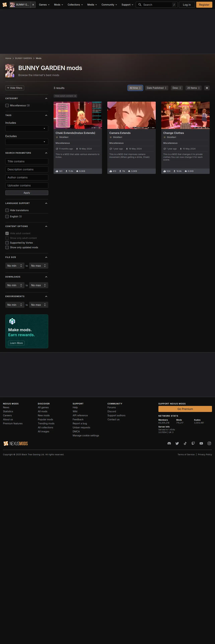Click the Register button

click(204, 5)
